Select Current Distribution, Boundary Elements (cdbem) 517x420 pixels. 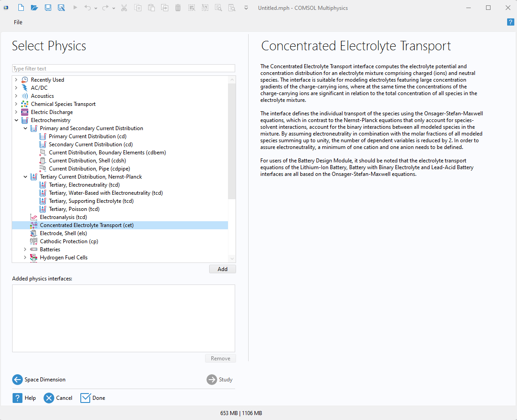tap(108, 153)
